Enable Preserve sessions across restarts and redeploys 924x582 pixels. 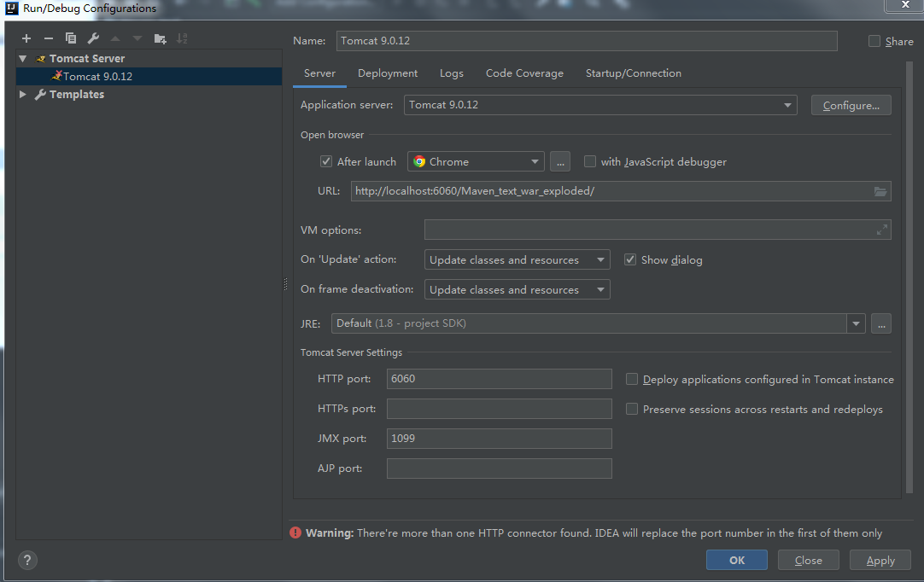632,409
